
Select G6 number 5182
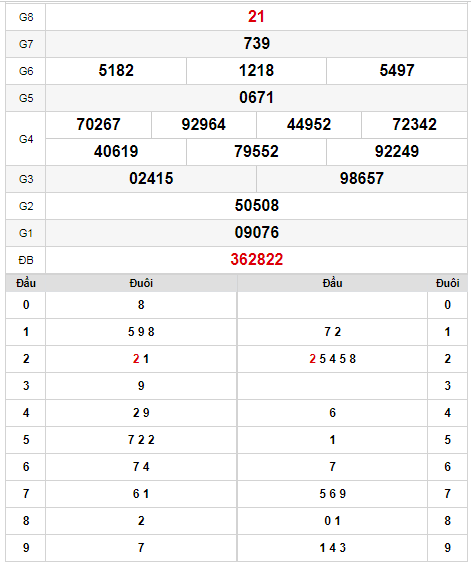116,70
